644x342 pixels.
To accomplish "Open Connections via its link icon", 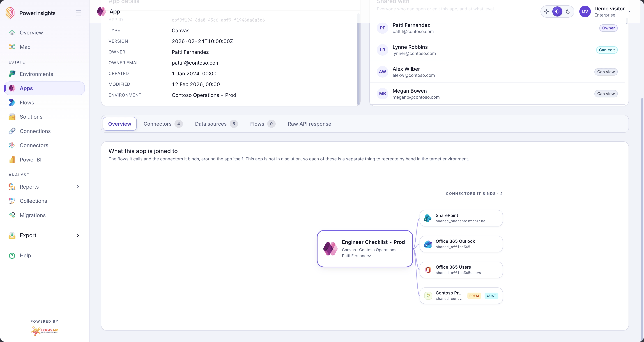I will [x=12, y=131].
